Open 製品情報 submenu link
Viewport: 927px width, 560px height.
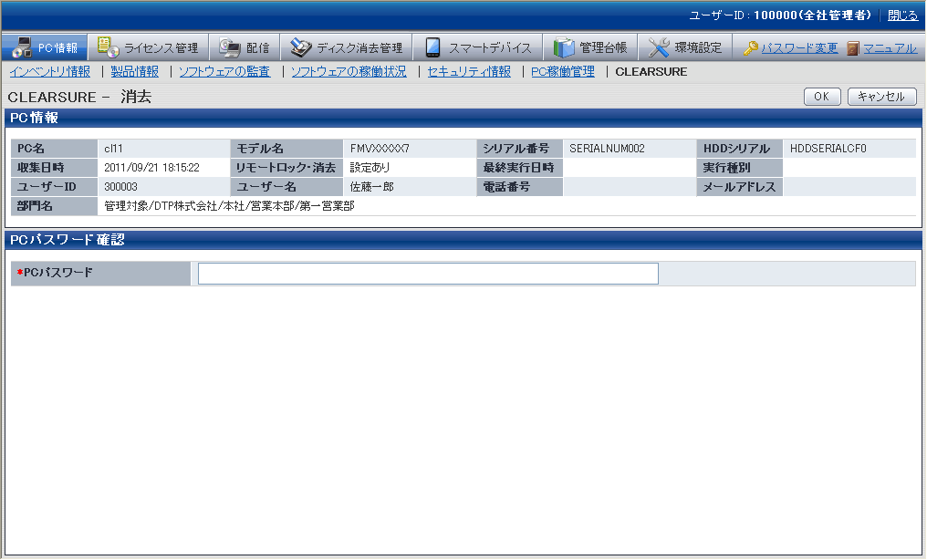tap(135, 71)
